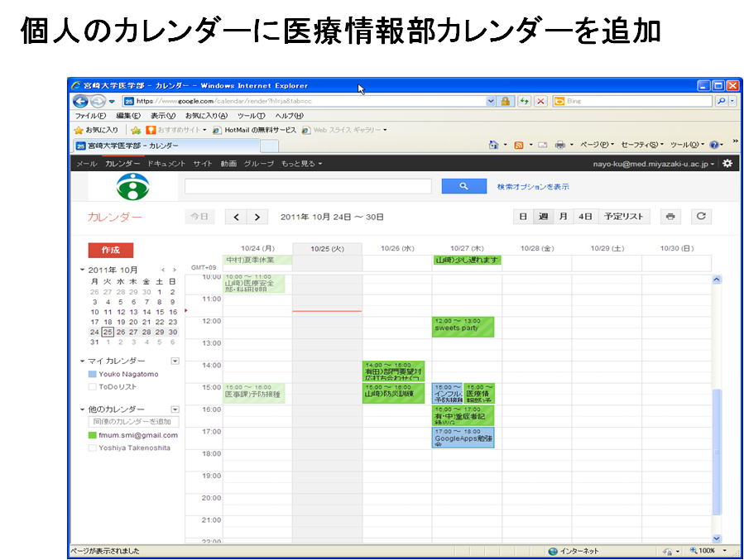Toggle Yoshiya Takenoshita calendar visibility
Viewport: 744px width, 560px height.
point(93,448)
